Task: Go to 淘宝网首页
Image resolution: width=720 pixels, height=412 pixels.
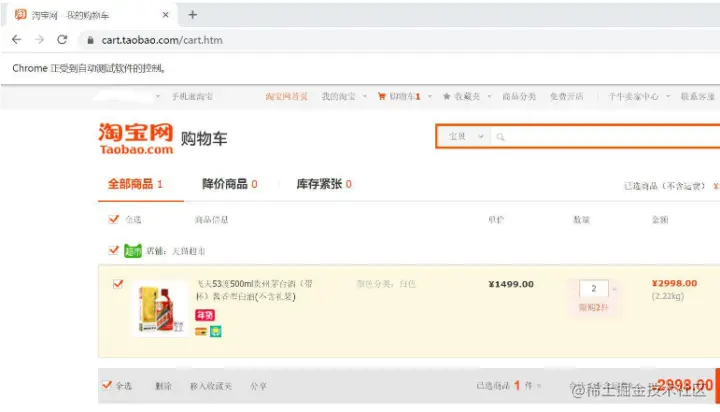Action: pos(286,96)
